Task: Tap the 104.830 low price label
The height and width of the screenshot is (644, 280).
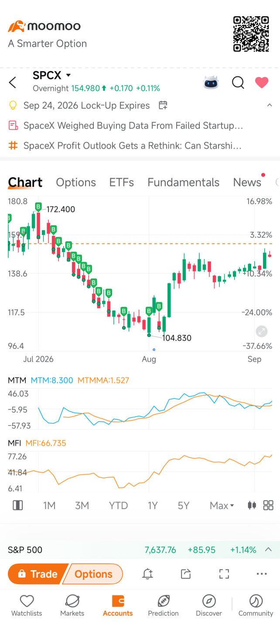Action: 177,338
